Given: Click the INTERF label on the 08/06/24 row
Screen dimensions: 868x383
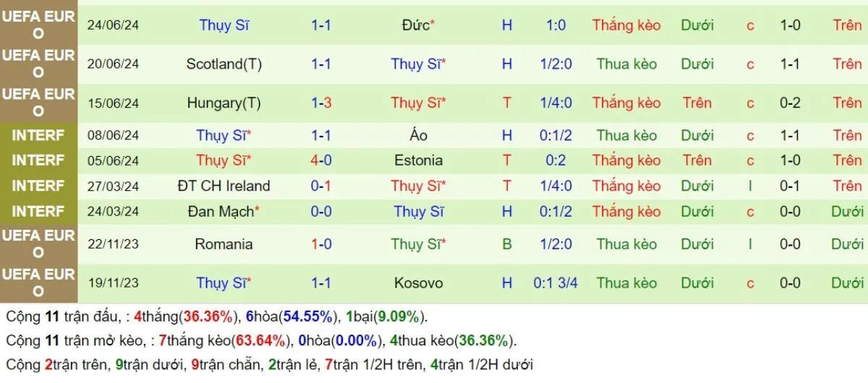Looking at the screenshot, I should coord(38,135).
